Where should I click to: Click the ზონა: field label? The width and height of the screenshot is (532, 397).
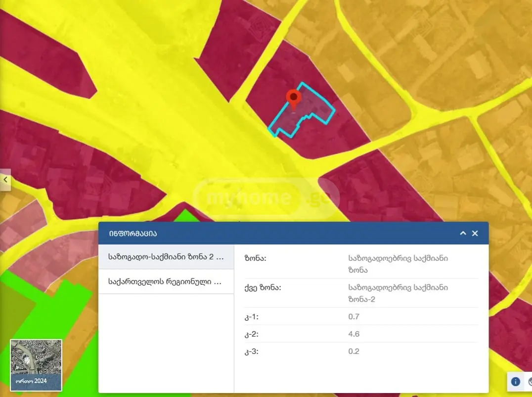click(256, 258)
